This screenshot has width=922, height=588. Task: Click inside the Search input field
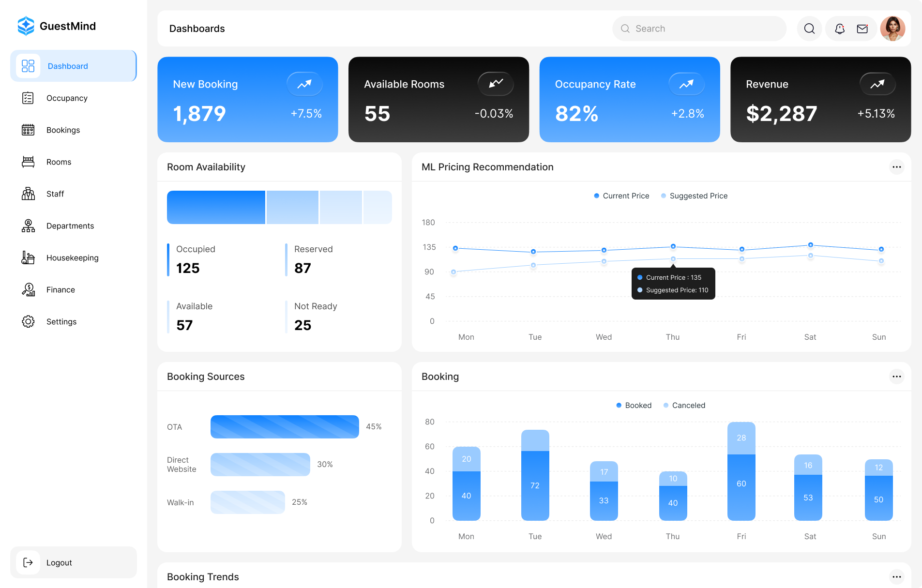coord(699,29)
